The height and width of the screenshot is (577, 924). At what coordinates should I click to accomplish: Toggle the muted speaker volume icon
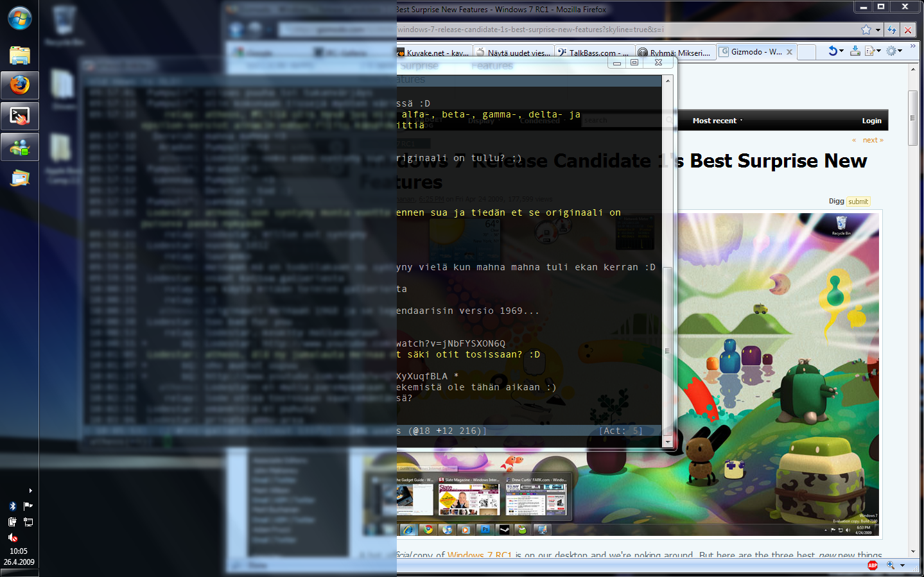(12, 538)
